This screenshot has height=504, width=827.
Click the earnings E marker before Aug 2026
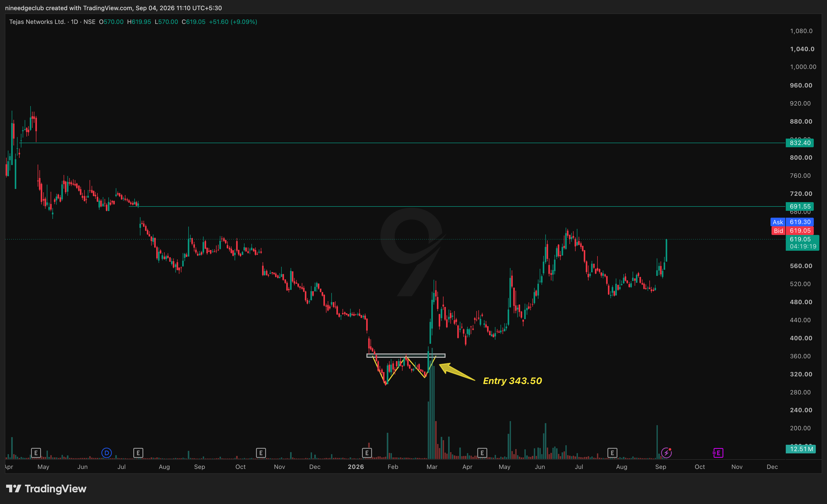(612, 453)
